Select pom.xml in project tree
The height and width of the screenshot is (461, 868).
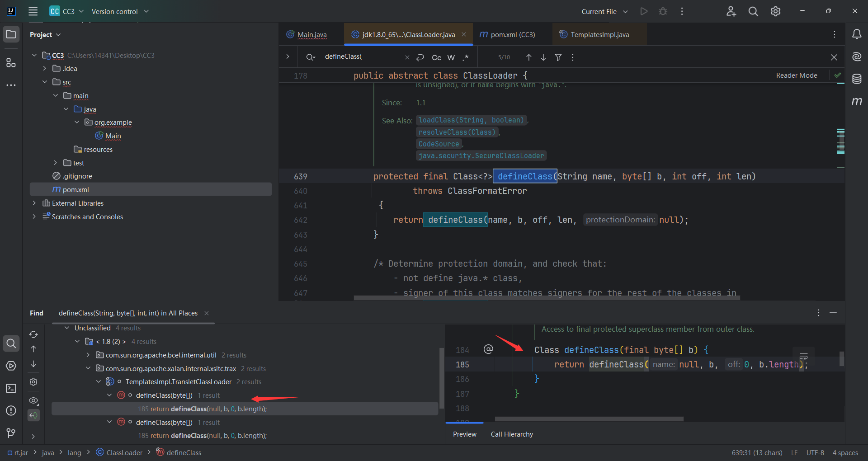click(151, 190)
